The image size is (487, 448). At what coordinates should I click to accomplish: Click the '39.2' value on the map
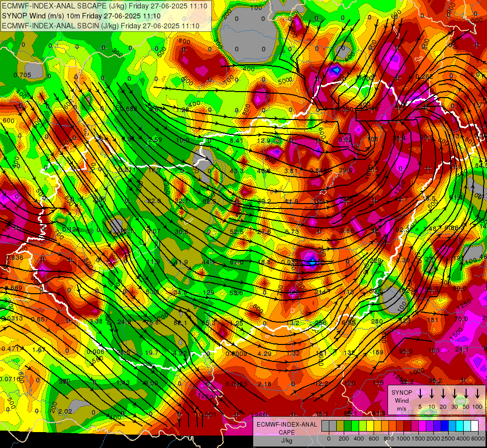pyautogui.click(x=264, y=202)
